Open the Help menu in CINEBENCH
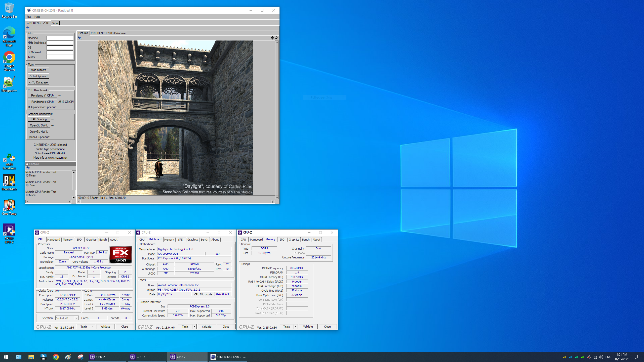The image size is (644, 362). click(37, 17)
